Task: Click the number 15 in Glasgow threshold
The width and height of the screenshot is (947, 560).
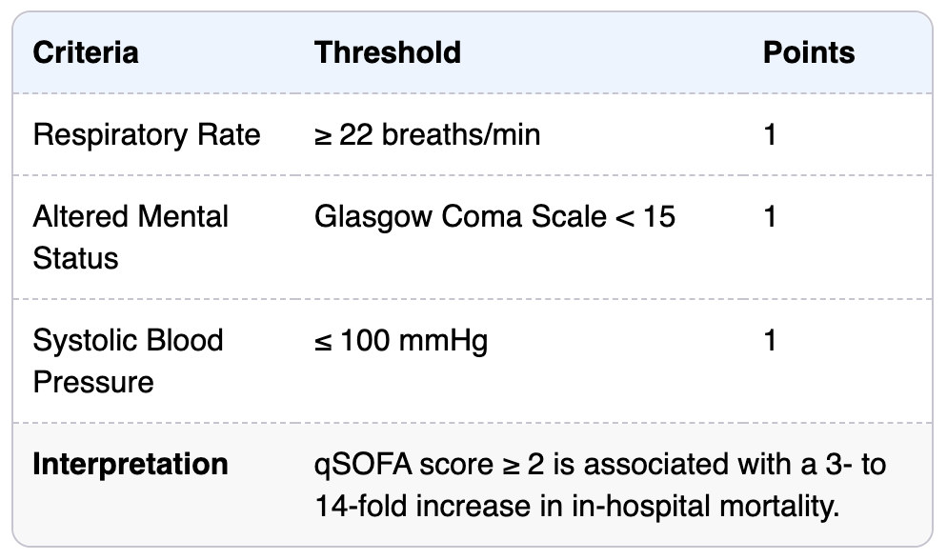Action: [x=659, y=216]
